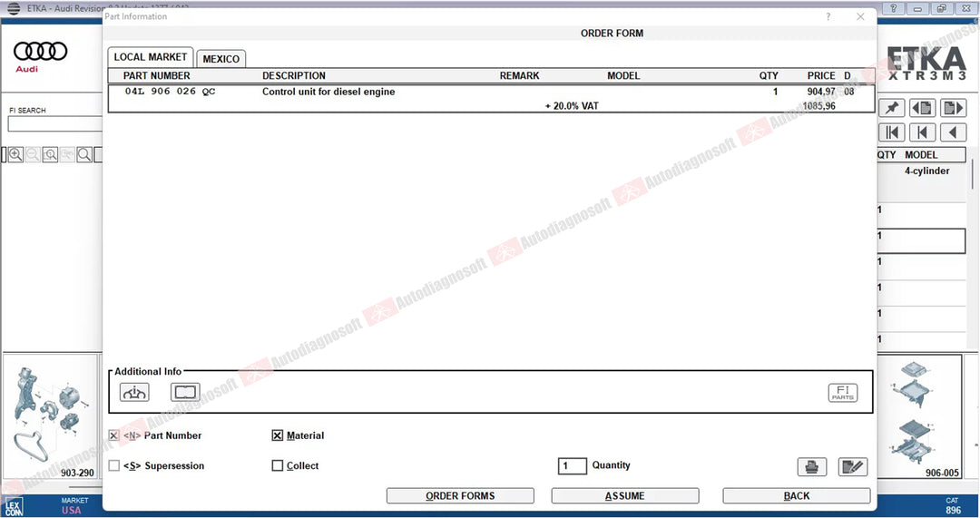Click the '+ 20.0% VAT' text
The image size is (980, 518).
[x=572, y=105]
